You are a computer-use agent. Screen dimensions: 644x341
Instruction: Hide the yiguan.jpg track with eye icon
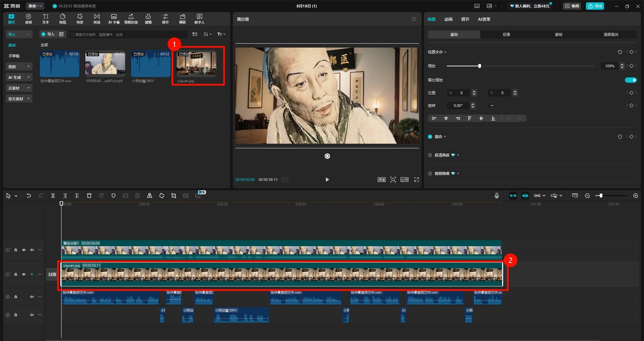pyautogui.click(x=24, y=274)
